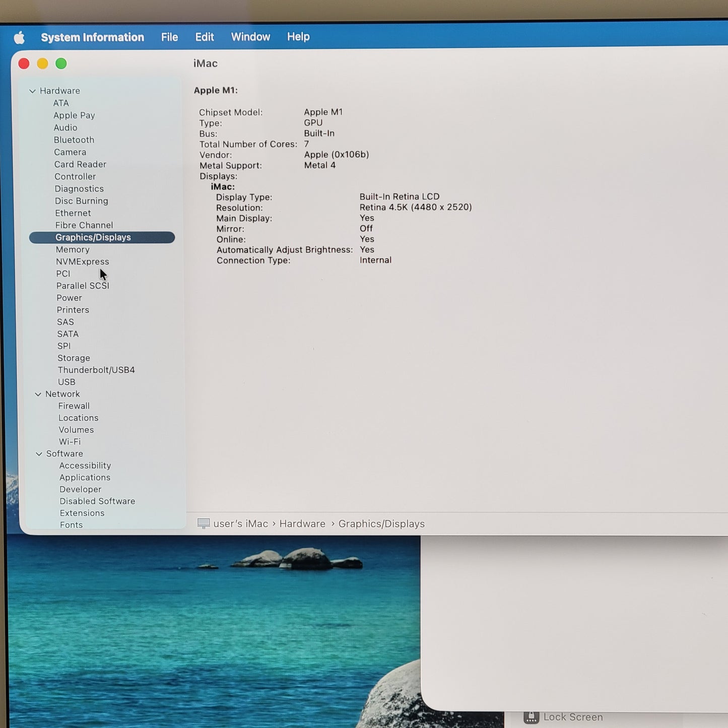This screenshot has width=728, height=728.
Task: Select ATA in the sidebar
Action: [x=61, y=103]
